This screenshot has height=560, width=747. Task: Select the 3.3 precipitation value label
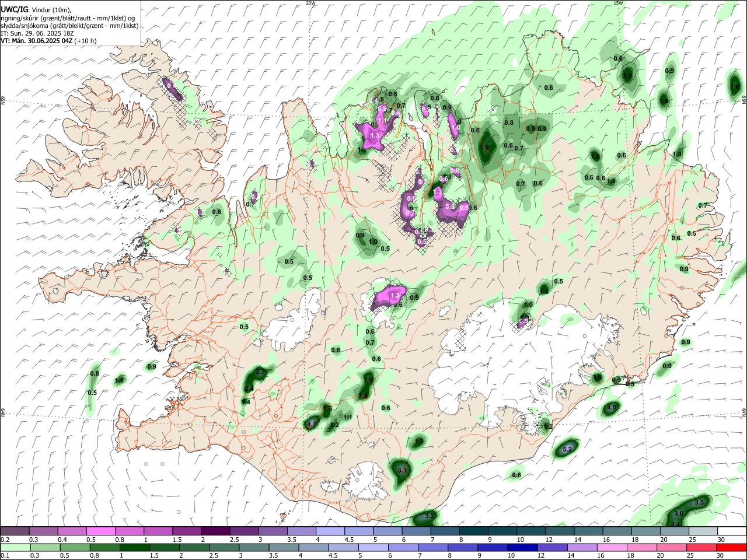point(402,470)
